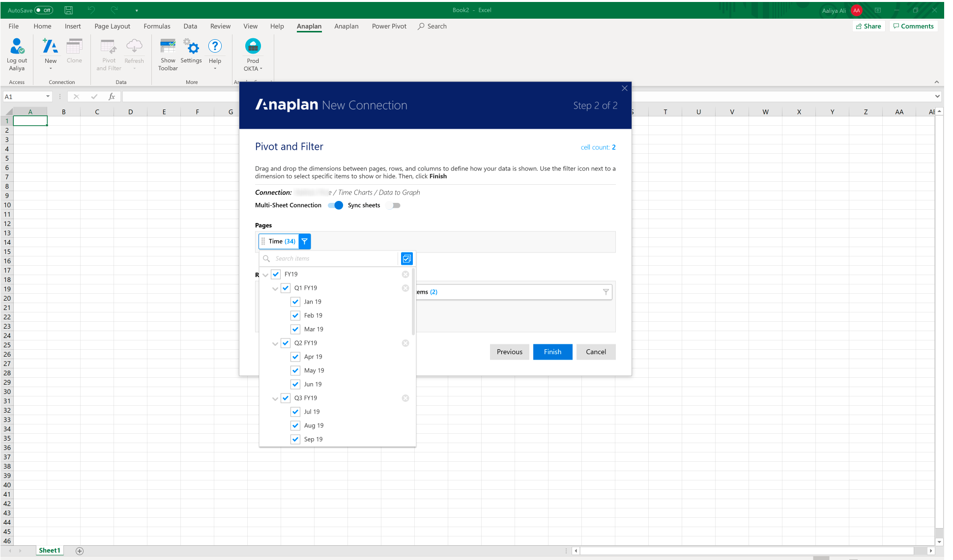Toggle the Sync sheets switch

[393, 205]
